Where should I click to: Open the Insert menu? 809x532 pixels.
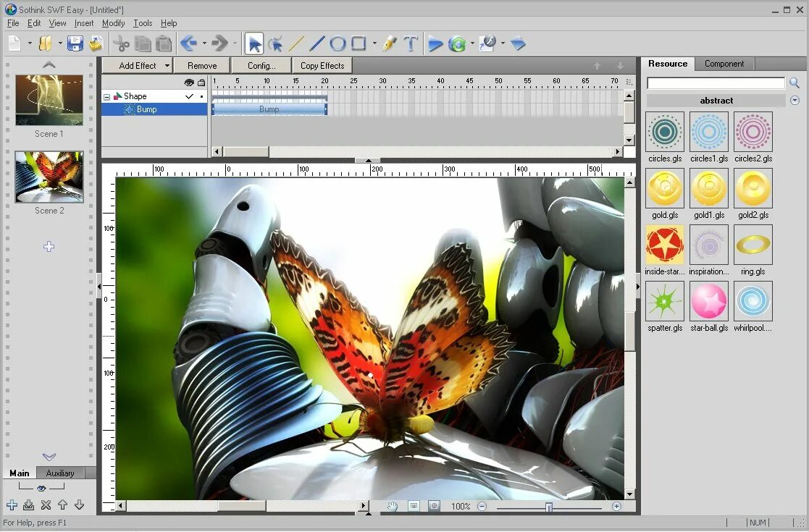[83, 23]
